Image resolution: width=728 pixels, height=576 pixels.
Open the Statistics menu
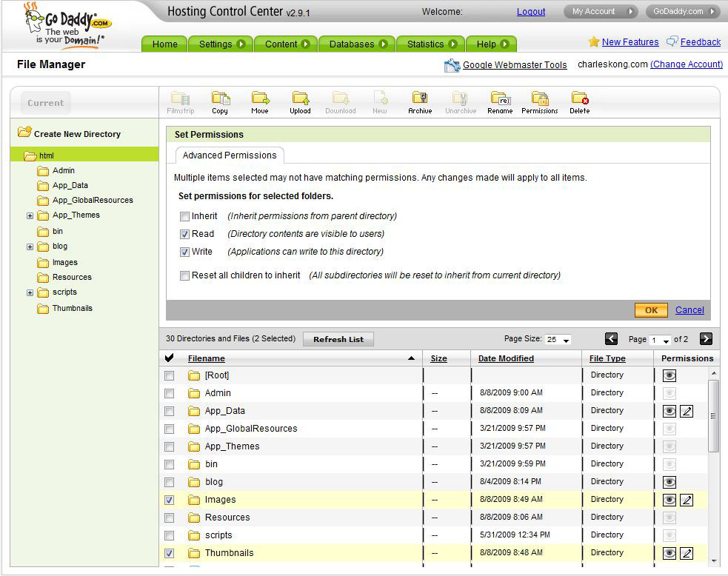pos(431,44)
